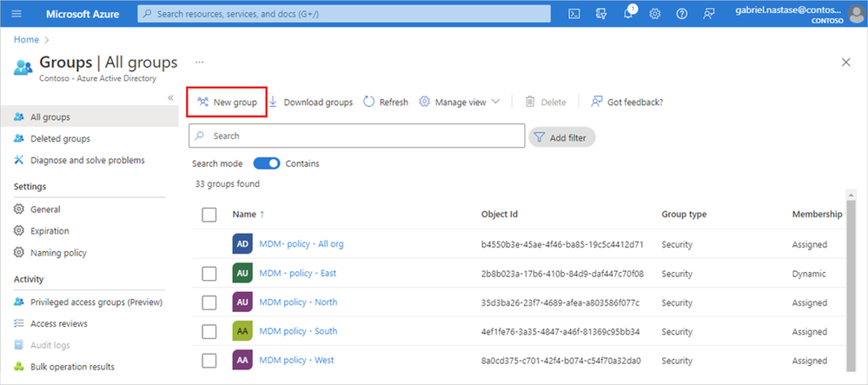Open Cloud Shell from top bar

click(574, 14)
